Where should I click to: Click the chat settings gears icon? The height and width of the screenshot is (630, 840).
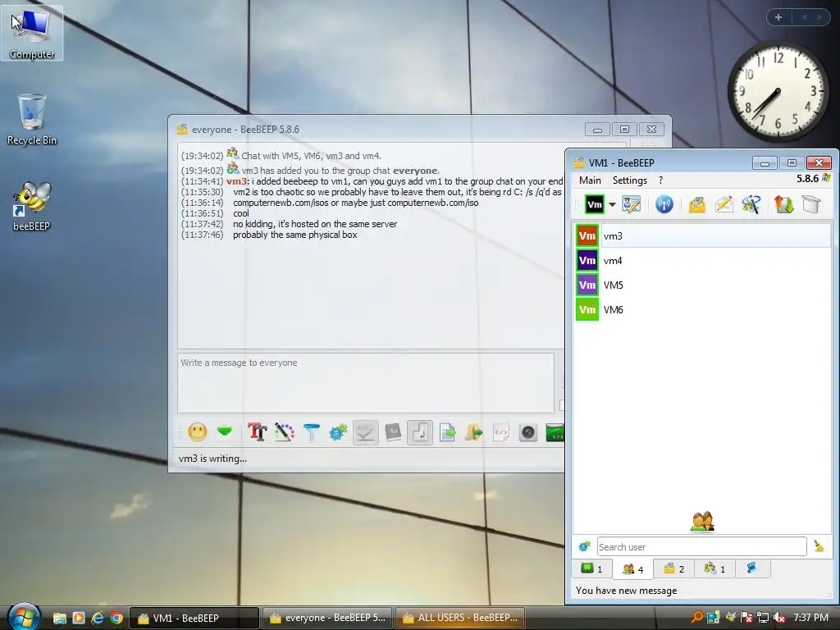coord(339,431)
